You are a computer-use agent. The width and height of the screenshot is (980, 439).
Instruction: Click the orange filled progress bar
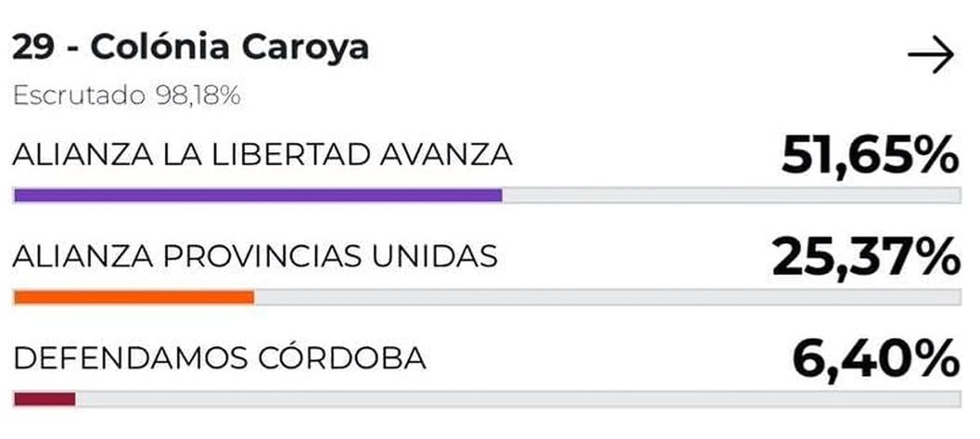(134, 298)
